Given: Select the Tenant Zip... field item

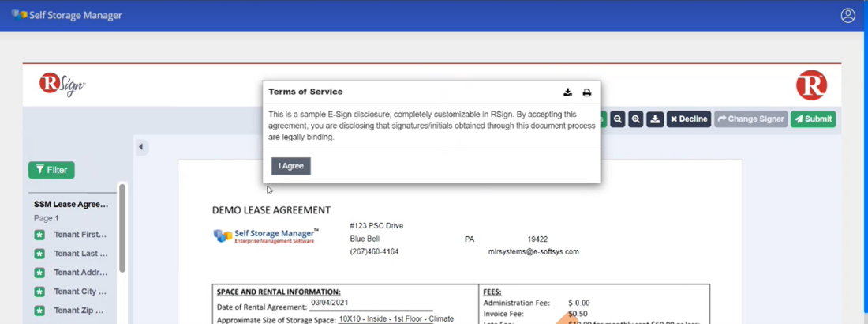Looking at the screenshot, I should [x=79, y=310].
